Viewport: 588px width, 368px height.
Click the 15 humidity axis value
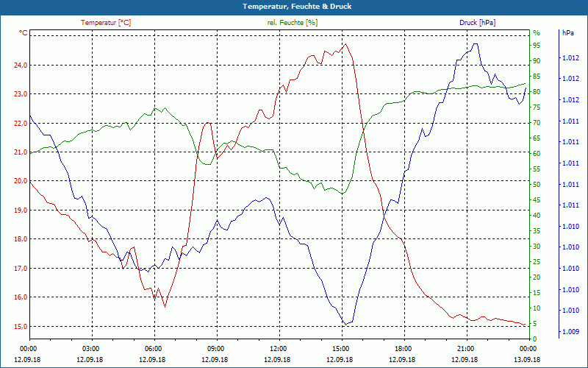[537, 293]
